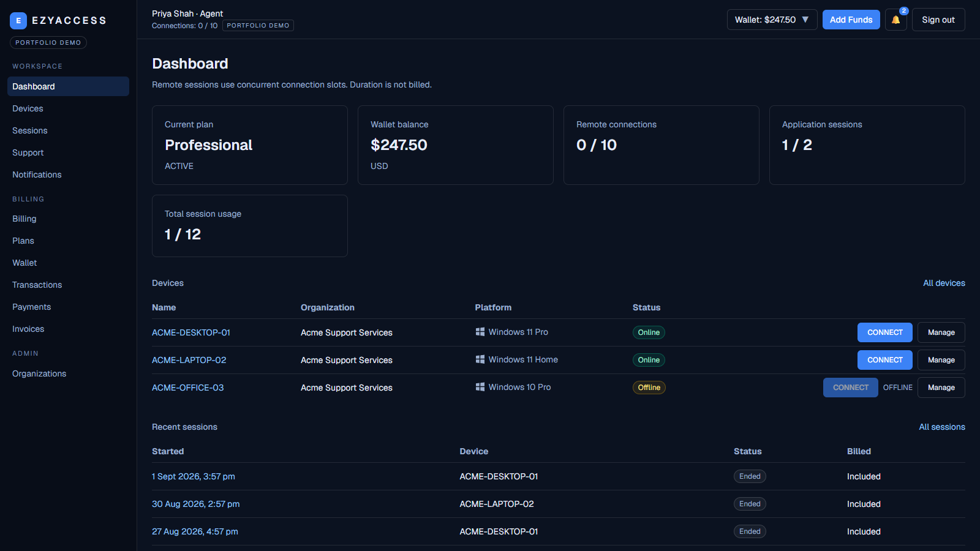
Task: Open the All devices link
Action: tap(944, 283)
